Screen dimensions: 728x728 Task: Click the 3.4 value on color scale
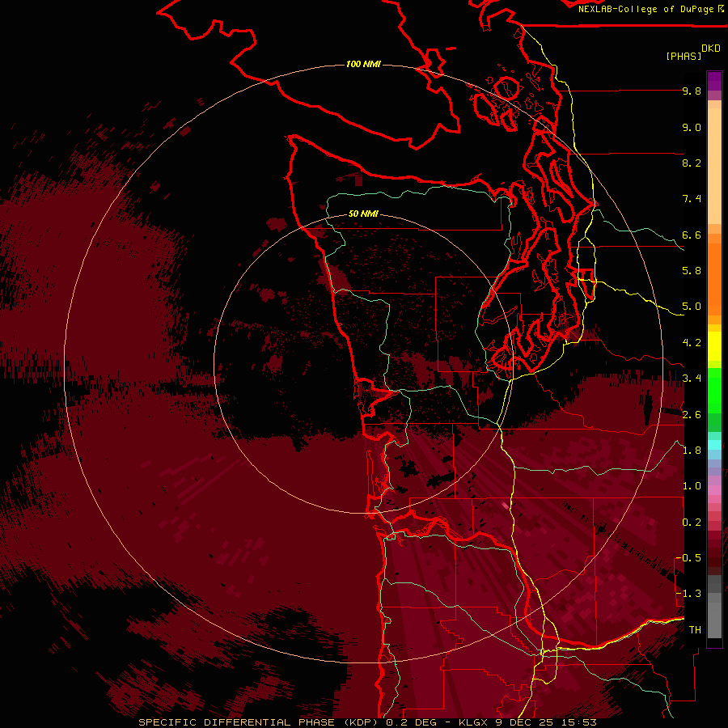point(692,379)
